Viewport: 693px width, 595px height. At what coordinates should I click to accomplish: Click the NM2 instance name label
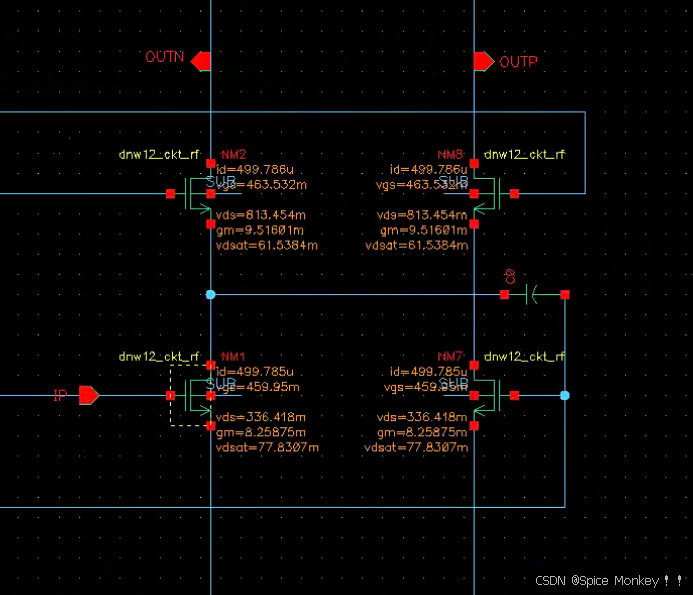(233, 154)
